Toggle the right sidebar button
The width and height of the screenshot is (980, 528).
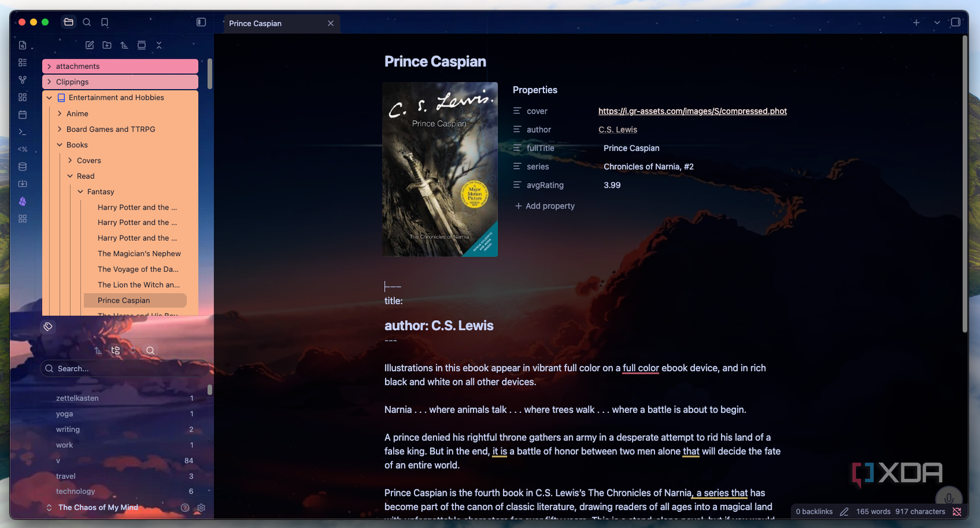956,23
